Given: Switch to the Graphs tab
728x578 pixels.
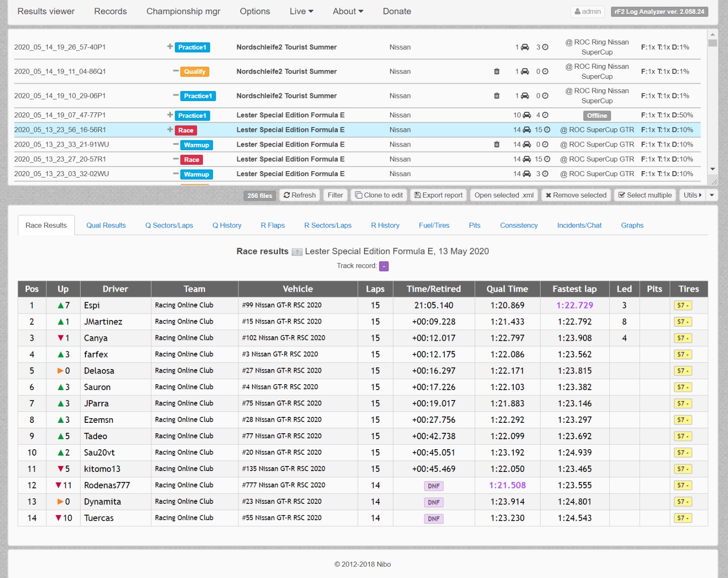Looking at the screenshot, I should click(x=632, y=226).
